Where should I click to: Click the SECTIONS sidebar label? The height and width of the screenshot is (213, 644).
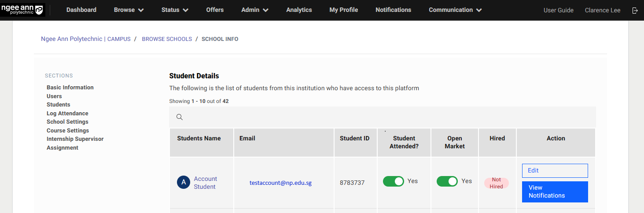(59, 76)
